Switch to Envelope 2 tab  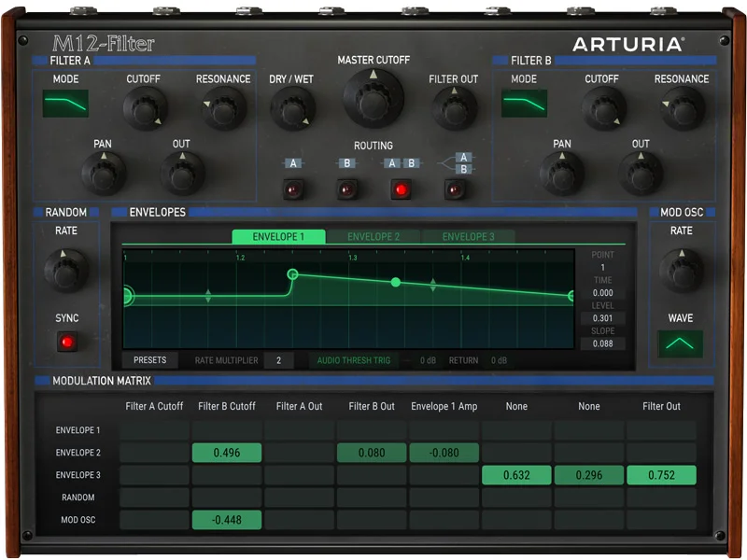[373, 237]
